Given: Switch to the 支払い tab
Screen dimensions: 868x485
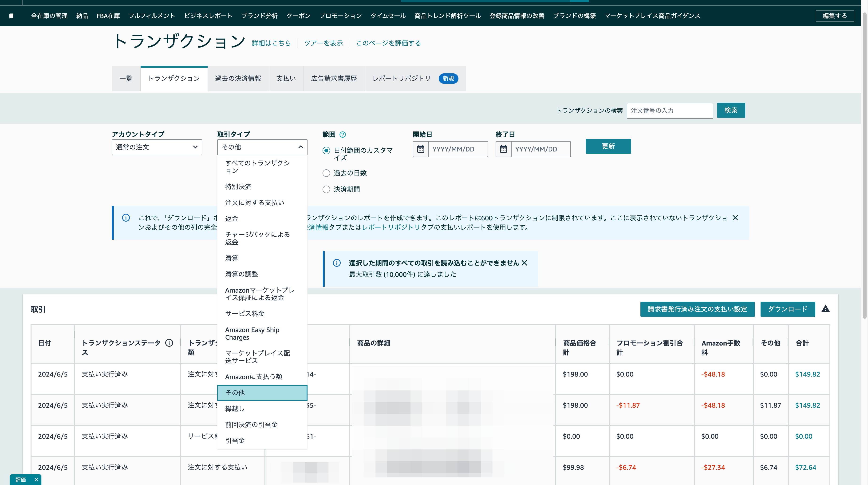Looking at the screenshot, I should tap(286, 79).
